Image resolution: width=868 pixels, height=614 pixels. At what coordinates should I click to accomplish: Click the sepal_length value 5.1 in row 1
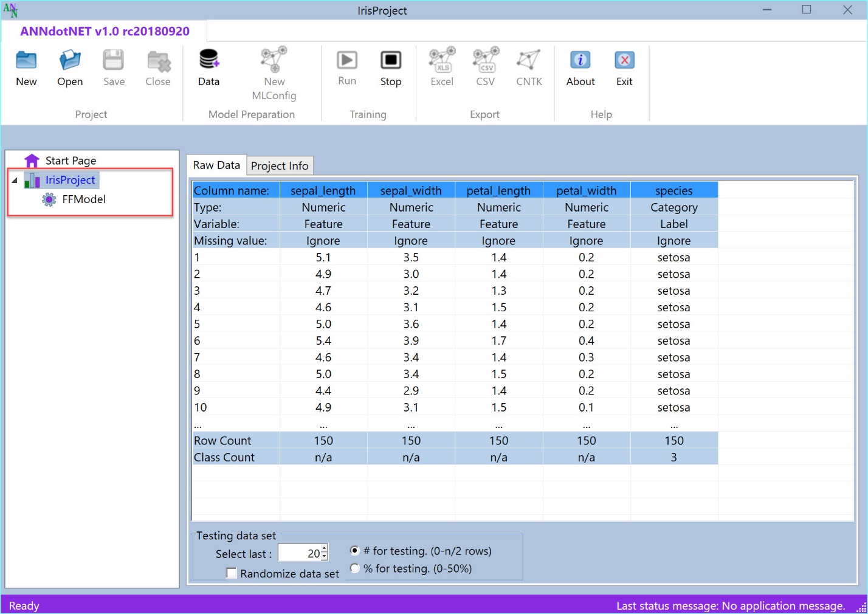tap(323, 257)
